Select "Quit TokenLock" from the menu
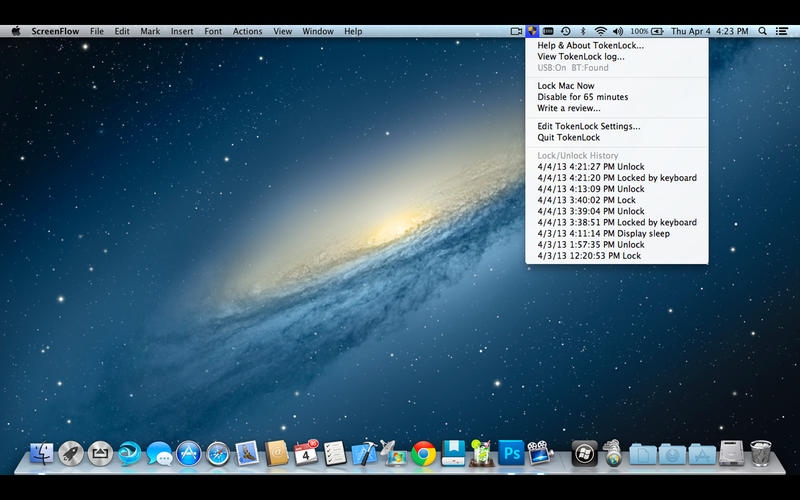Image resolution: width=800 pixels, height=500 pixels. tap(568, 137)
